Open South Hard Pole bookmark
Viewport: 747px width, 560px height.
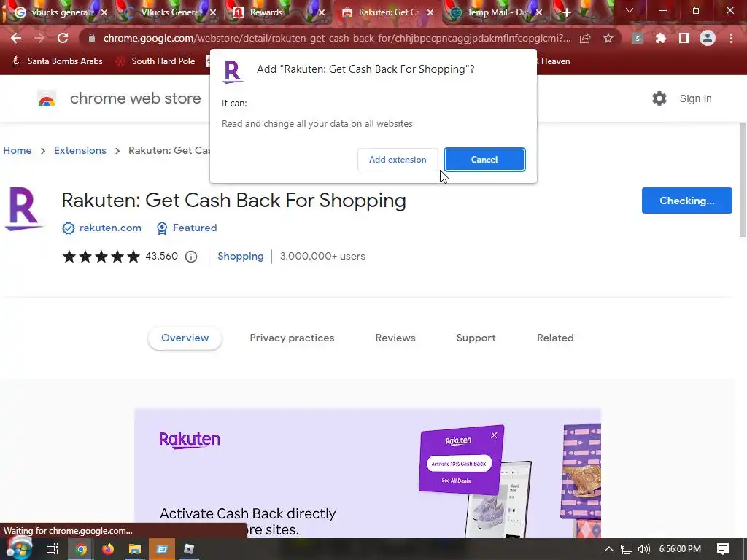(x=156, y=61)
